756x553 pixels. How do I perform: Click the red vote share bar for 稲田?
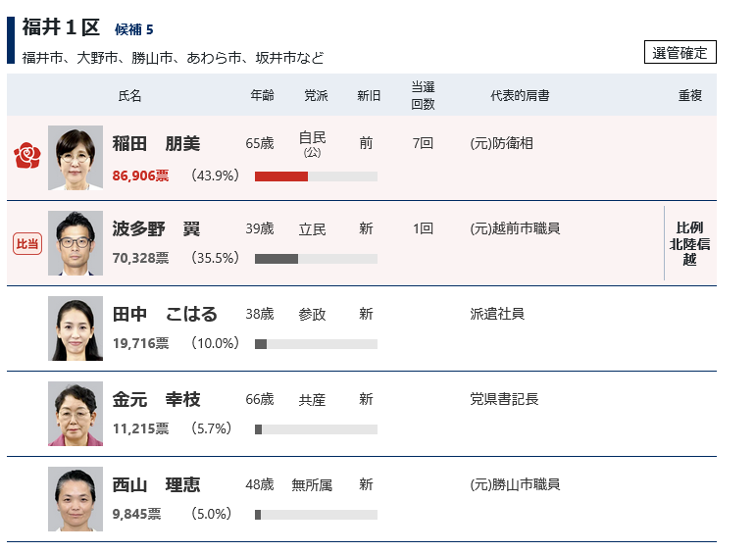pyautogui.click(x=281, y=176)
